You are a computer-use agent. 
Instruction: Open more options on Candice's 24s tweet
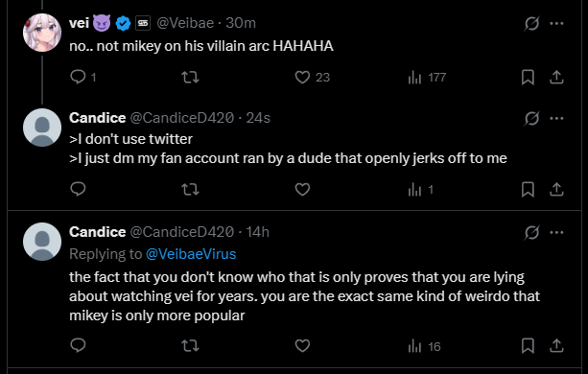tap(556, 118)
